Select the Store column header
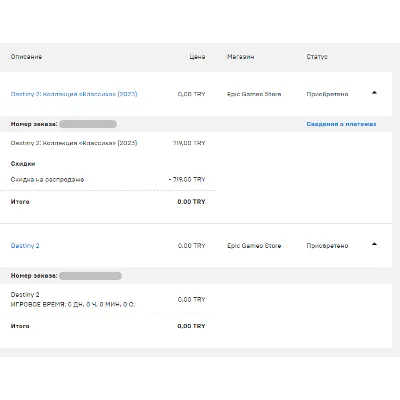400x400 pixels. click(x=241, y=57)
